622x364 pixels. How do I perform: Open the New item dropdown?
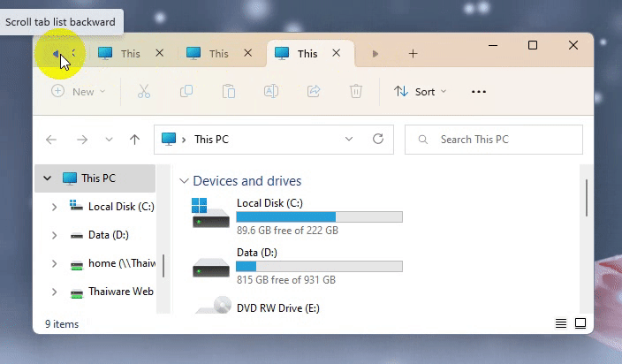pos(79,92)
